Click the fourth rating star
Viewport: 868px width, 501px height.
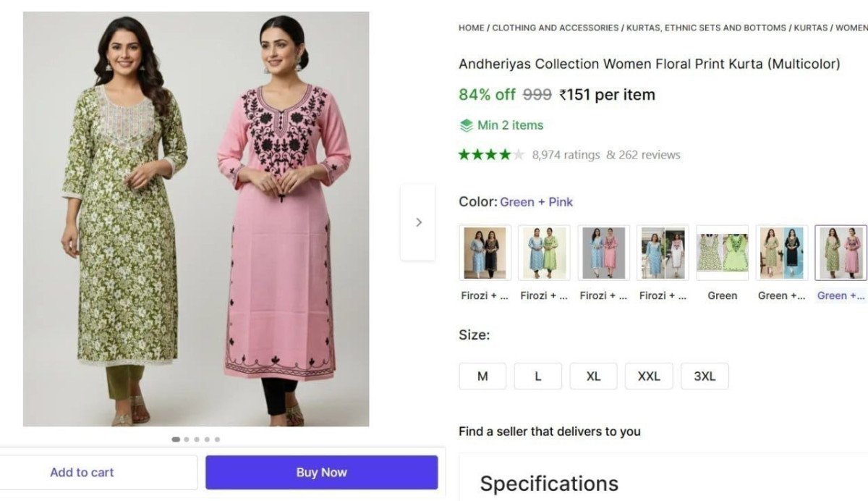[x=505, y=154]
